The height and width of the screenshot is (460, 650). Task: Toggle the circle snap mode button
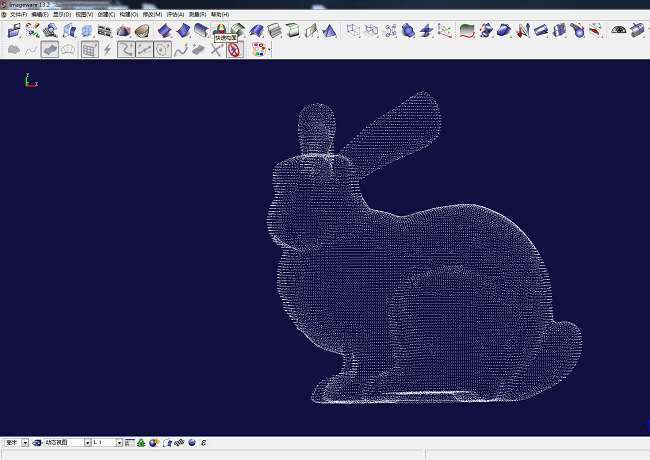tap(162, 49)
